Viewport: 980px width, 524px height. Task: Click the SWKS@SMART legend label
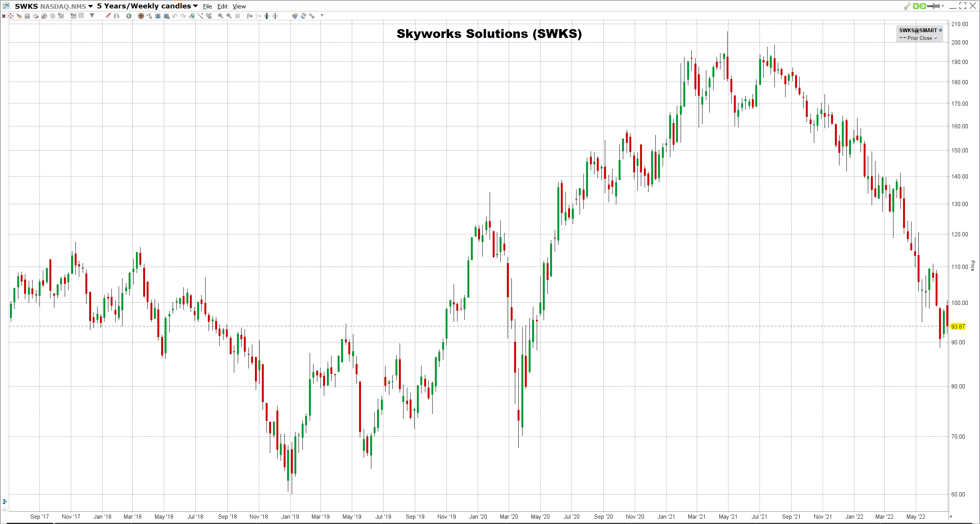pos(918,30)
